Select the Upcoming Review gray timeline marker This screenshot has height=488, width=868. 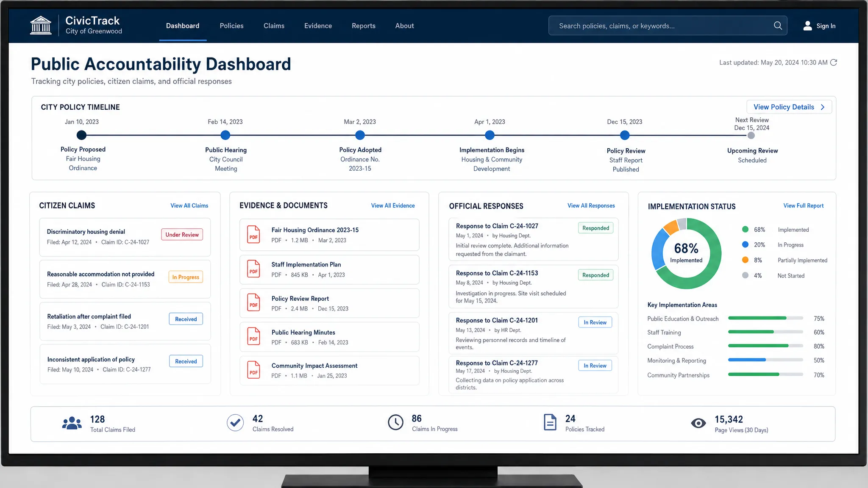[x=751, y=136]
